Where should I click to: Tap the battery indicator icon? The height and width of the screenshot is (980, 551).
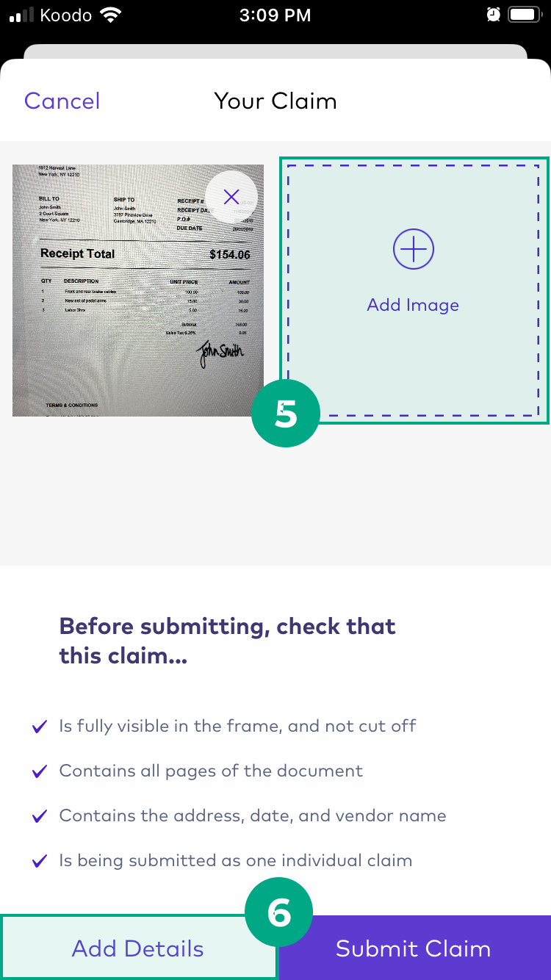click(526, 13)
